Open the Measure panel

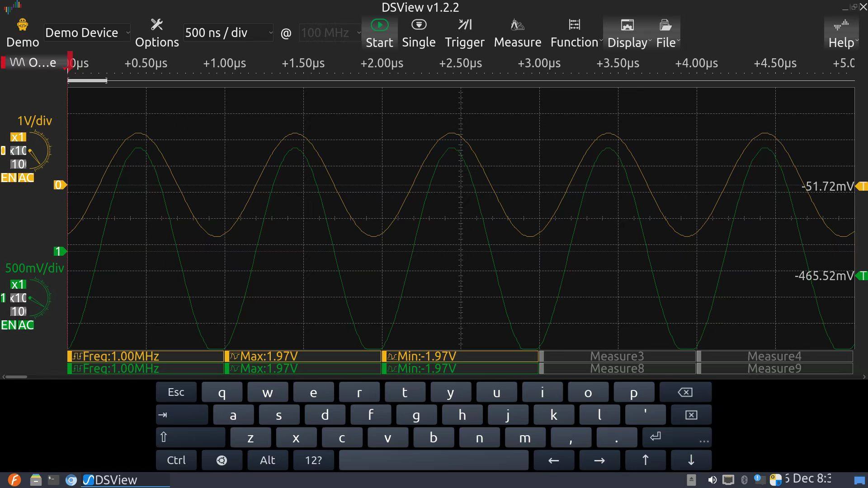click(517, 33)
